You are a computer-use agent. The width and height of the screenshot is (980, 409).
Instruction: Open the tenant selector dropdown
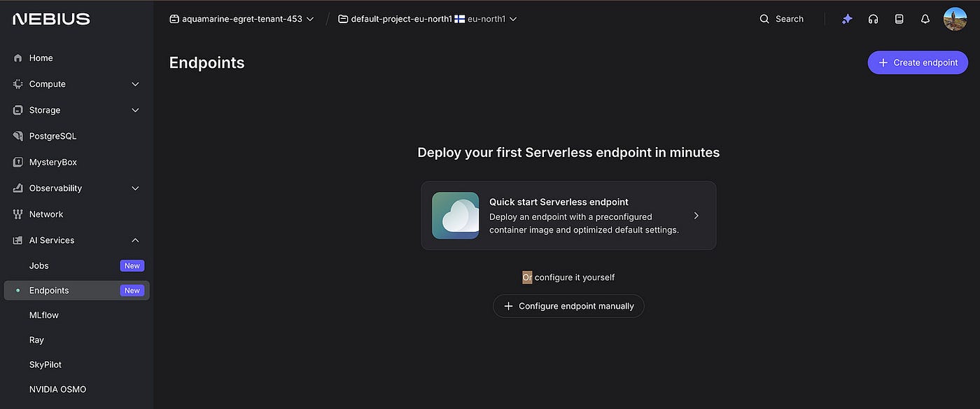(x=241, y=19)
